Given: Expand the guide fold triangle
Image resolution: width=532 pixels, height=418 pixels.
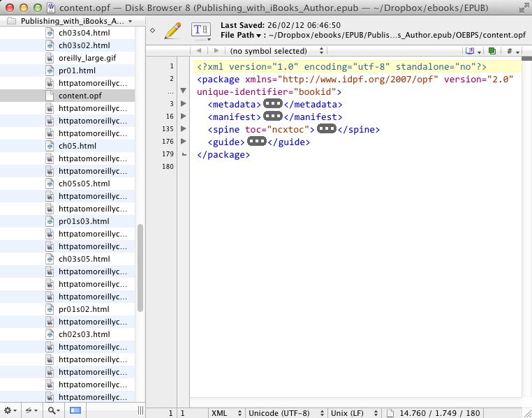Looking at the screenshot, I should tap(183, 141).
